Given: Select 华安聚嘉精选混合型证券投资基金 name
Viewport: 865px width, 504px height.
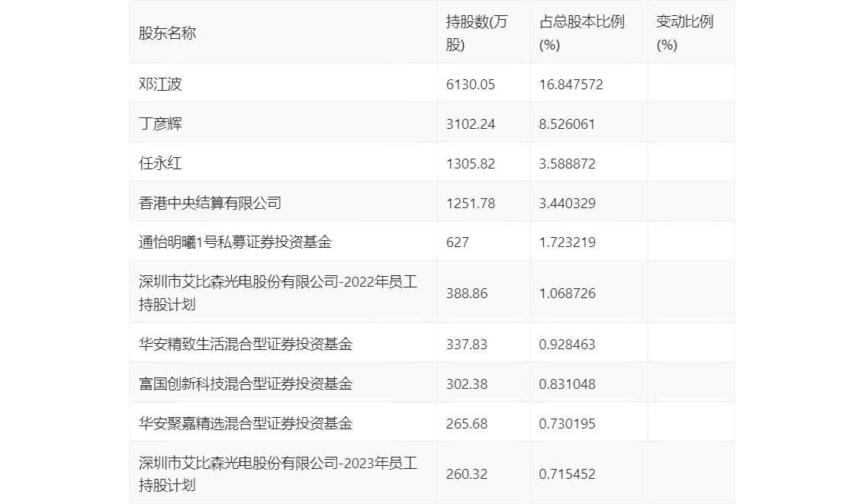Looking at the screenshot, I should tap(246, 423).
